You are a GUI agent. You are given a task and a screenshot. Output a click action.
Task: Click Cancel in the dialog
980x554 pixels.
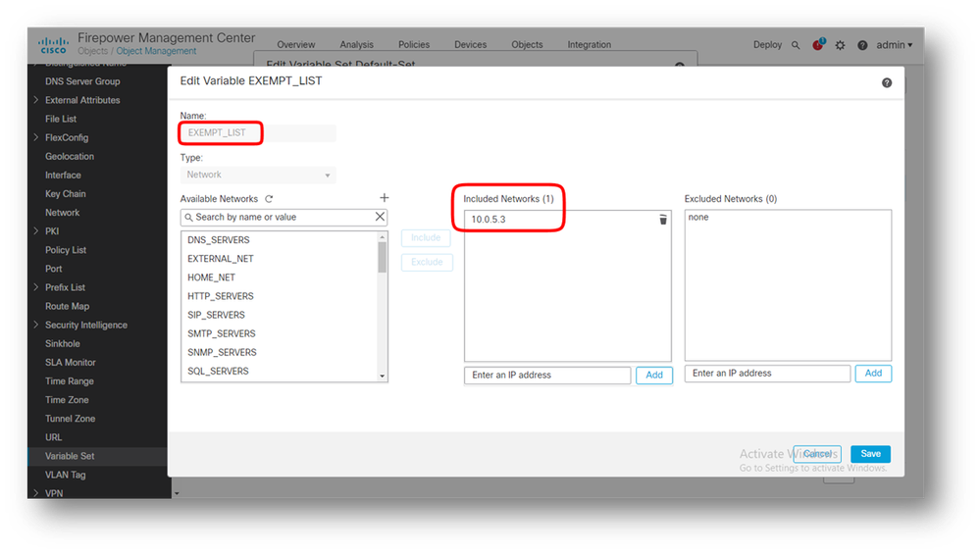pos(817,454)
